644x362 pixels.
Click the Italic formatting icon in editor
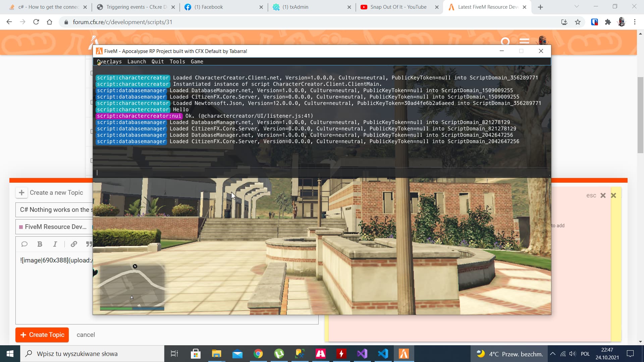(55, 244)
